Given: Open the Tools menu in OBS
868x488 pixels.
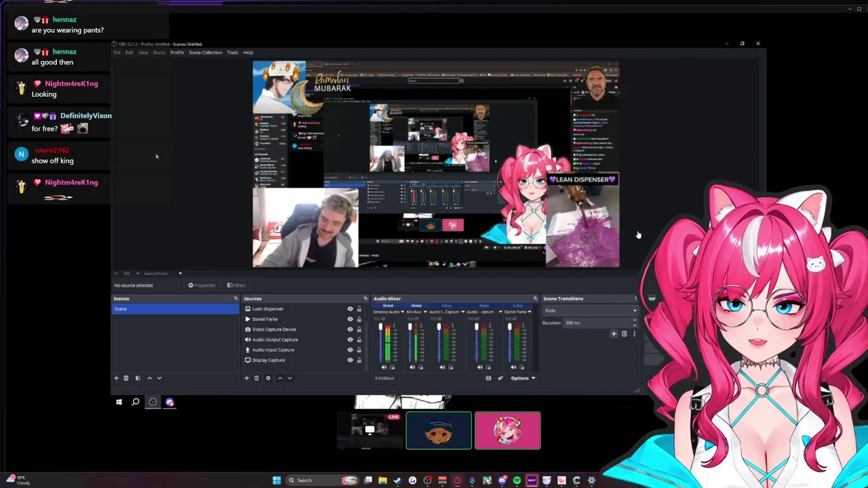Looking at the screenshot, I should (233, 52).
